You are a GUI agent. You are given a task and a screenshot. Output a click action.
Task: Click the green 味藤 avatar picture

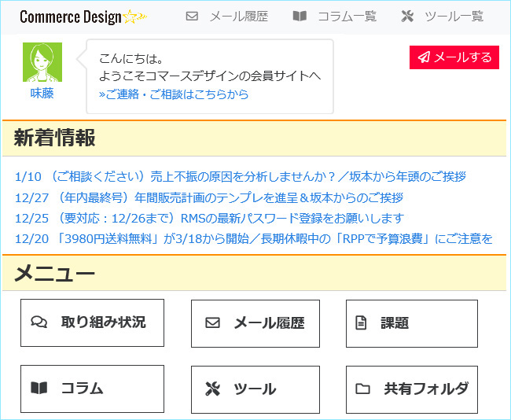[x=42, y=62]
